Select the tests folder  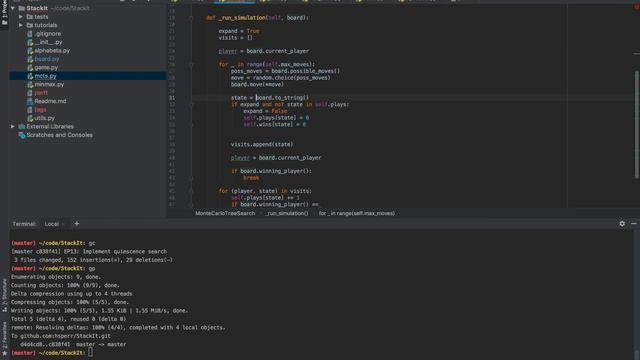click(41, 17)
